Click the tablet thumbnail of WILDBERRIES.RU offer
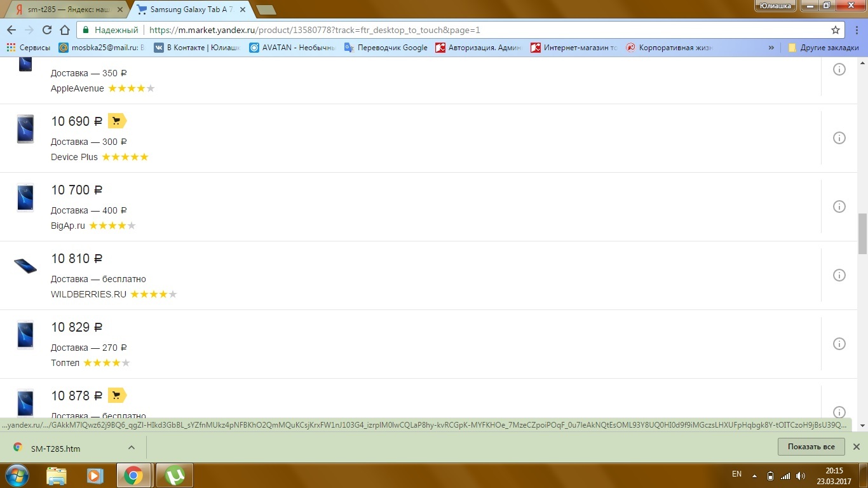 25,266
